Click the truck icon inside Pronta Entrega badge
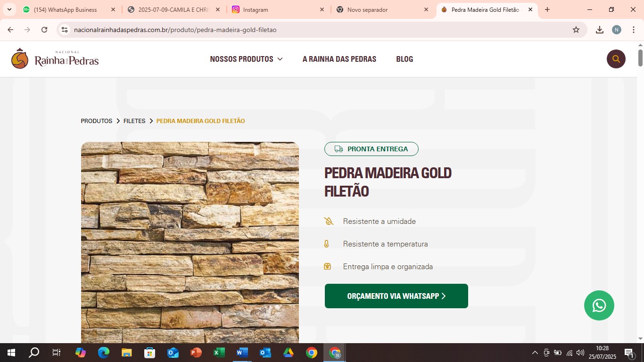 pos(338,148)
